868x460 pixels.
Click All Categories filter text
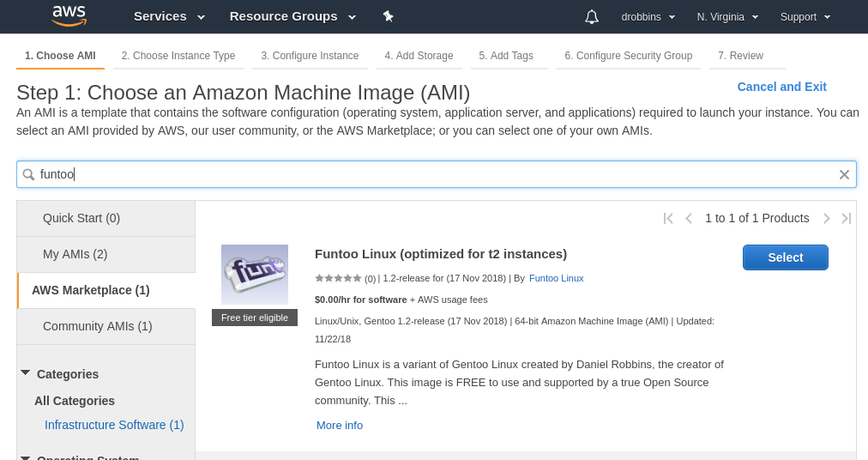click(x=75, y=401)
